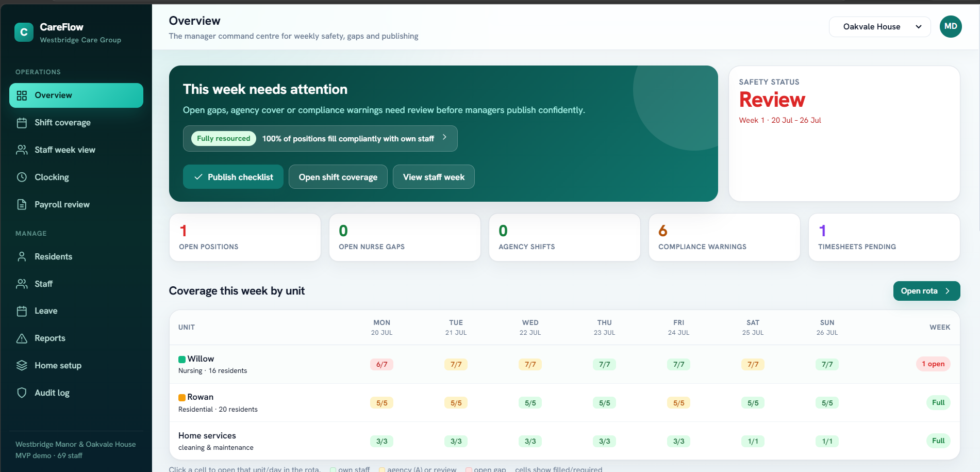Click the Home services unit name

coord(207,436)
